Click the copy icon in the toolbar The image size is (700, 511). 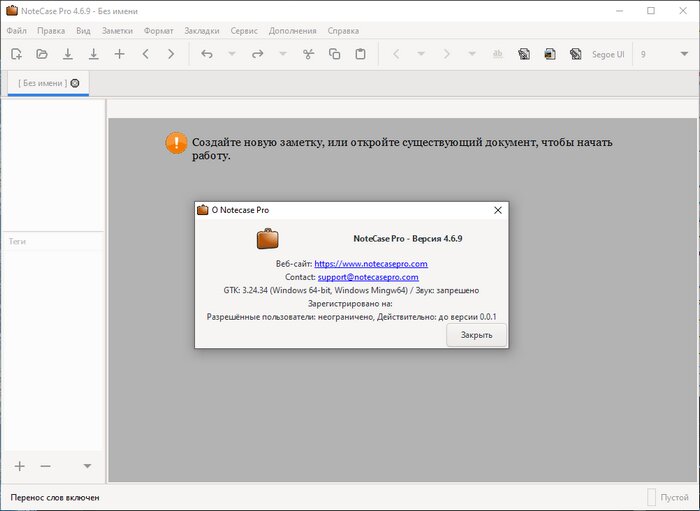click(x=334, y=54)
